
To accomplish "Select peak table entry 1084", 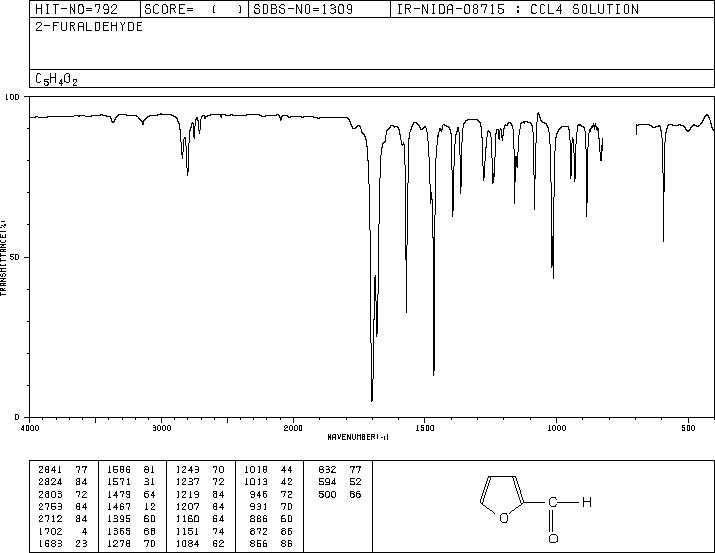I will (188, 543).
